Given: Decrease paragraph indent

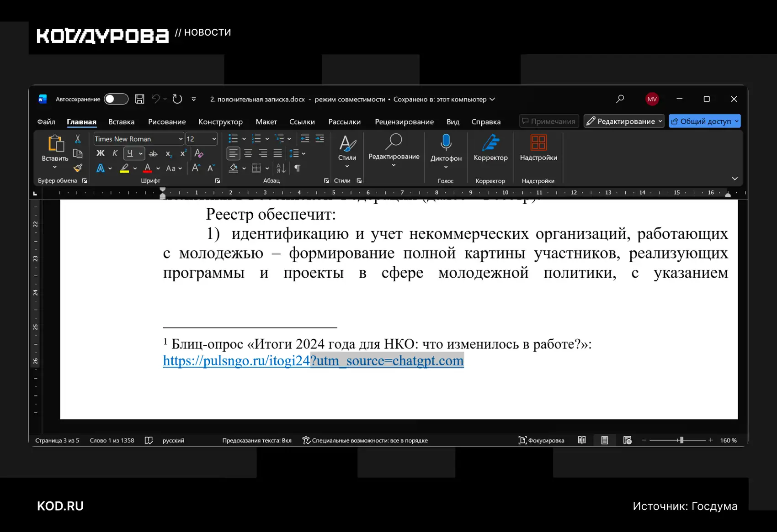Looking at the screenshot, I should [305, 138].
